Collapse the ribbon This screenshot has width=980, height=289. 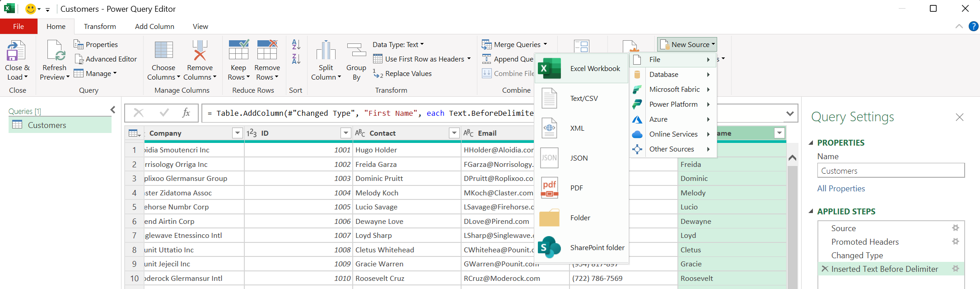click(x=959, y=26)
